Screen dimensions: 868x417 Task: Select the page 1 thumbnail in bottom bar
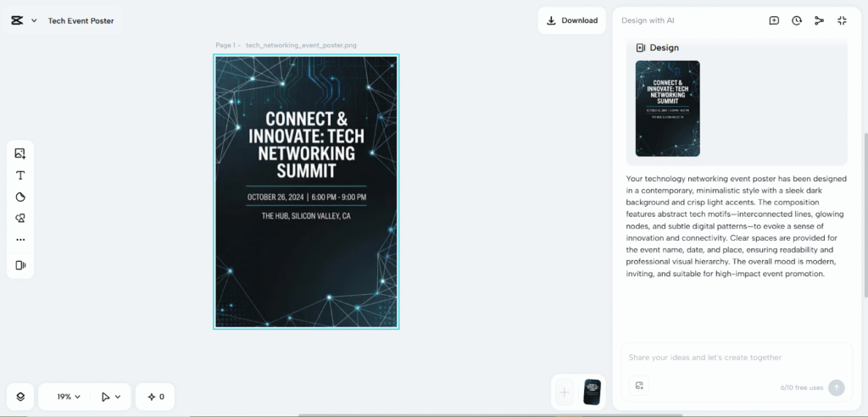pos(592,392)
